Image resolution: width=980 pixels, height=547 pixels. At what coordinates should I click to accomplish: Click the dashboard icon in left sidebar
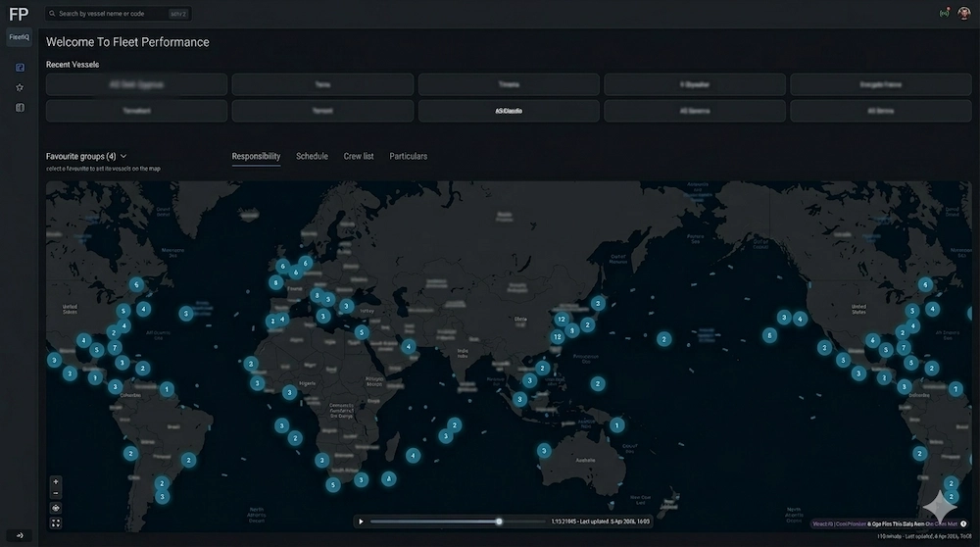[20, 68]
